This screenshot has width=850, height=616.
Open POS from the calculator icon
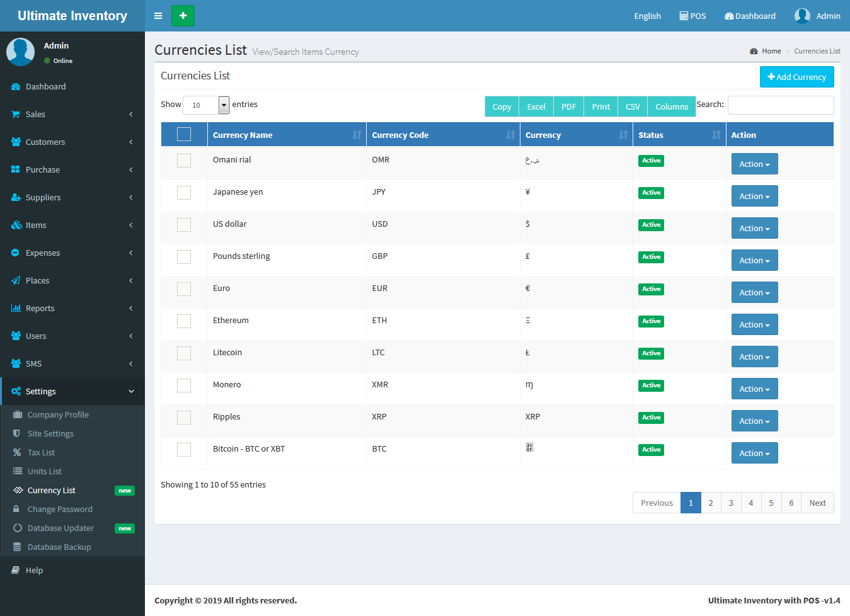coord(684,16)
